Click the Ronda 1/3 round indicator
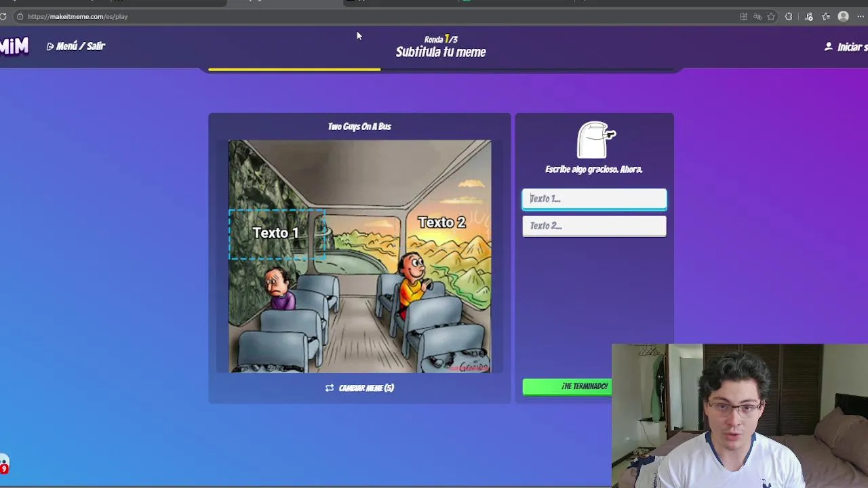868x488 pixels. pos(441,39)
